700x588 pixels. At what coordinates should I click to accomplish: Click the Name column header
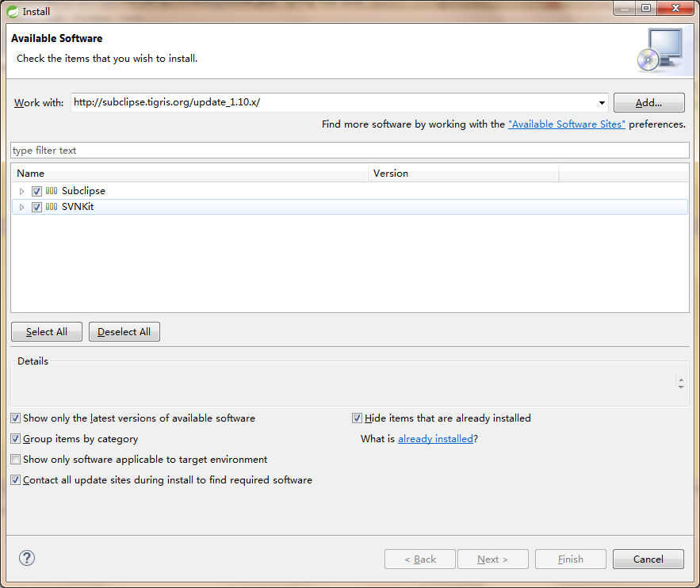coord(189,173)
